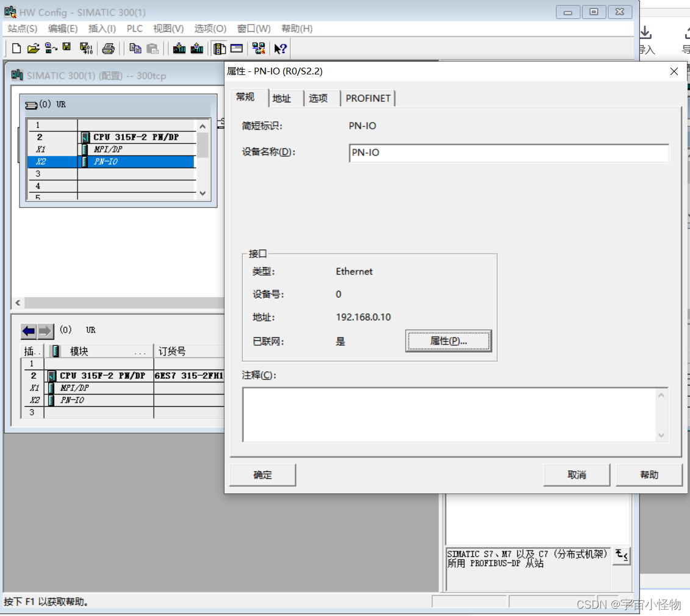Confirm with the 确定 button

pos(263,475)
